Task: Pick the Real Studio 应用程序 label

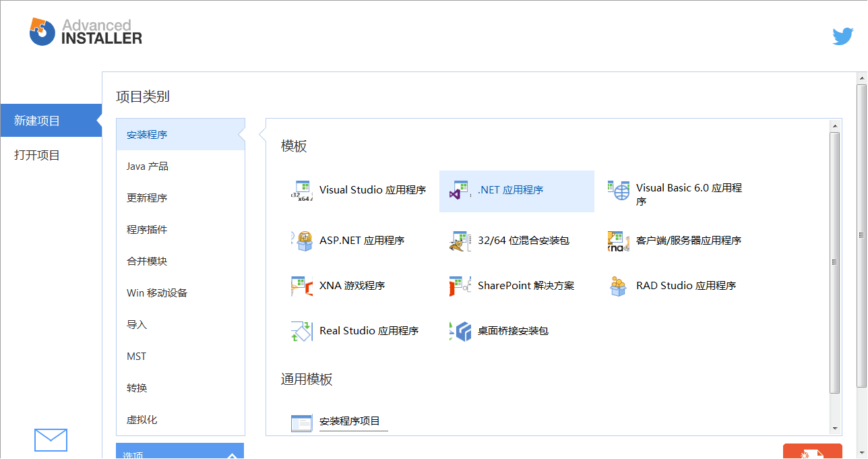Action: [x=369, y=331]
